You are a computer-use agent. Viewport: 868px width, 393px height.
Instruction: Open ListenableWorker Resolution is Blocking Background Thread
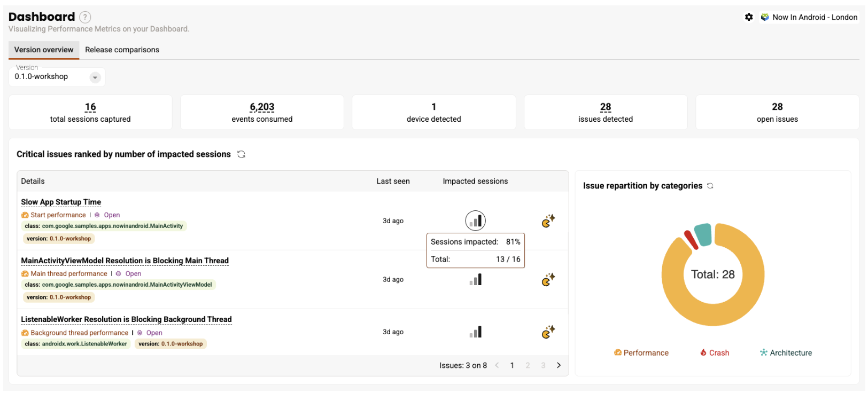(x=126, y=319)
